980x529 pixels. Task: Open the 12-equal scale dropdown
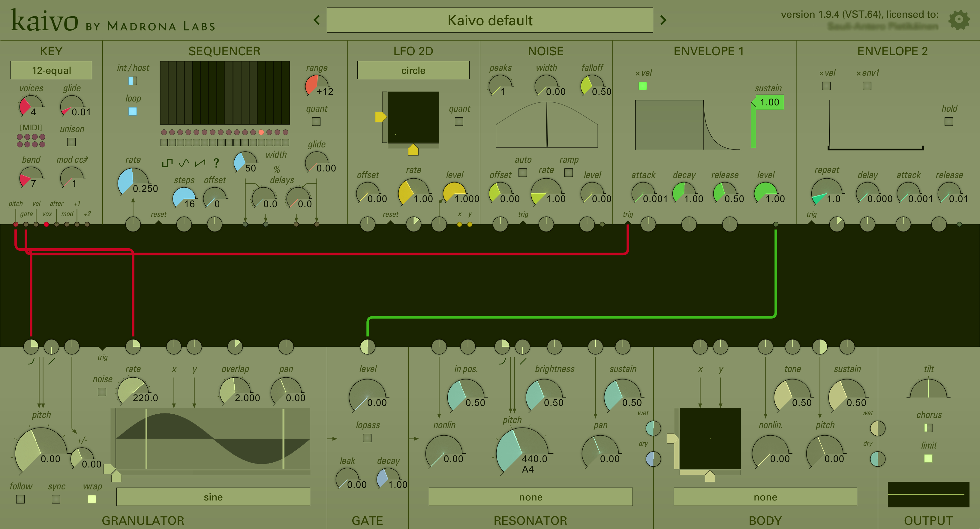(x=51, y=71)
